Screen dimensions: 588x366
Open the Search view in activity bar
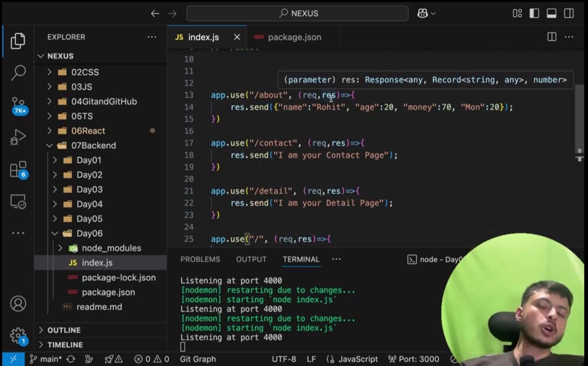pyautogui.click(x=18, y=73)
